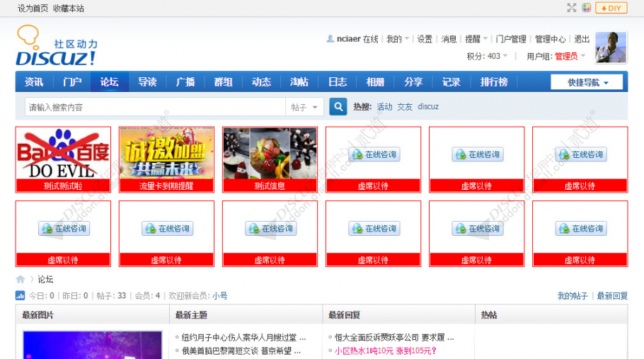Click the latest picture thumbnail

click(x=93, y=345)
